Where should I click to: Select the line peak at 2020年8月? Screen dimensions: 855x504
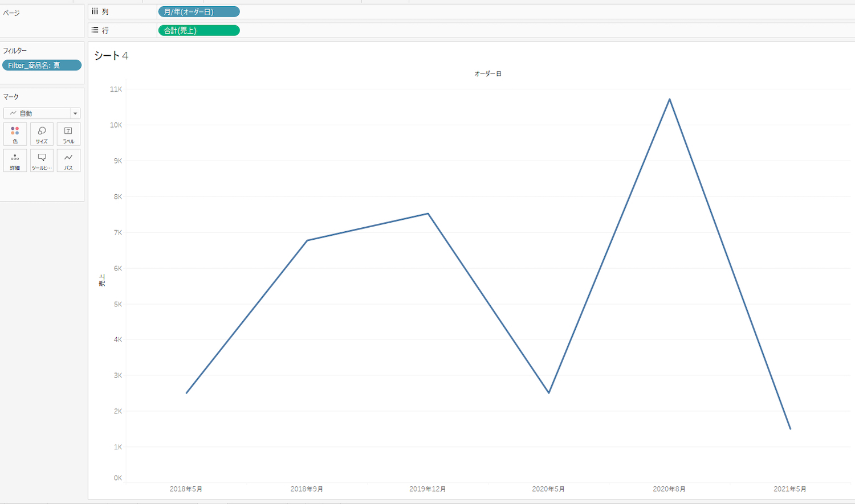(x=669, y=100)
